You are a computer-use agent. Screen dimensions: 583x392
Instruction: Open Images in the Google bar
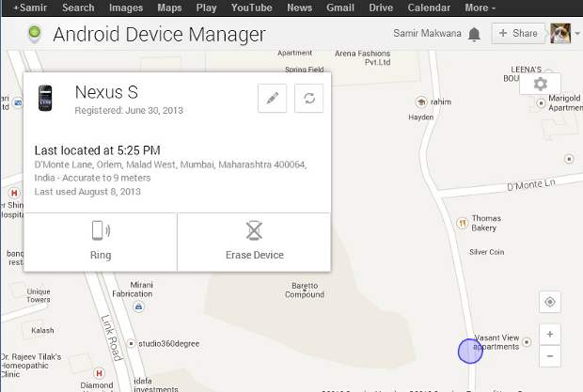click(126, 8)
